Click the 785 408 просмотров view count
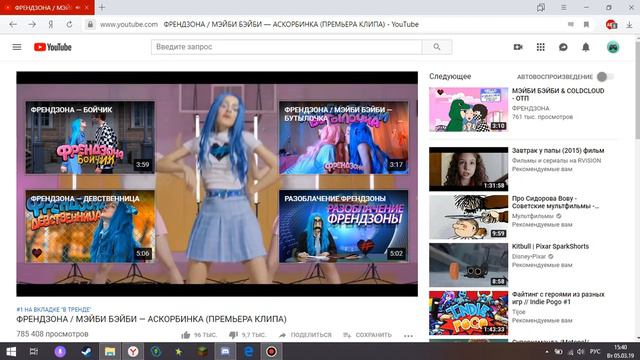 coord(52,334)
